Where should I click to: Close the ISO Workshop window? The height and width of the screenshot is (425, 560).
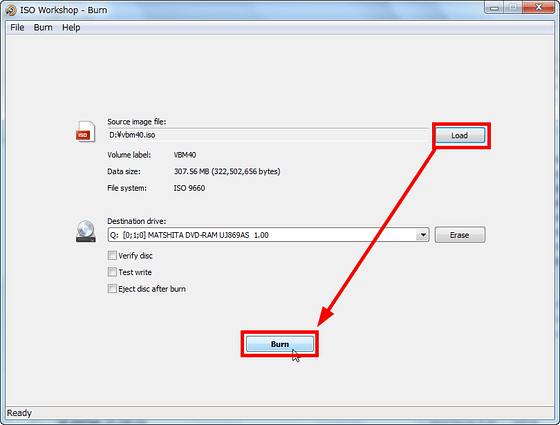click(x=539, y=8)
